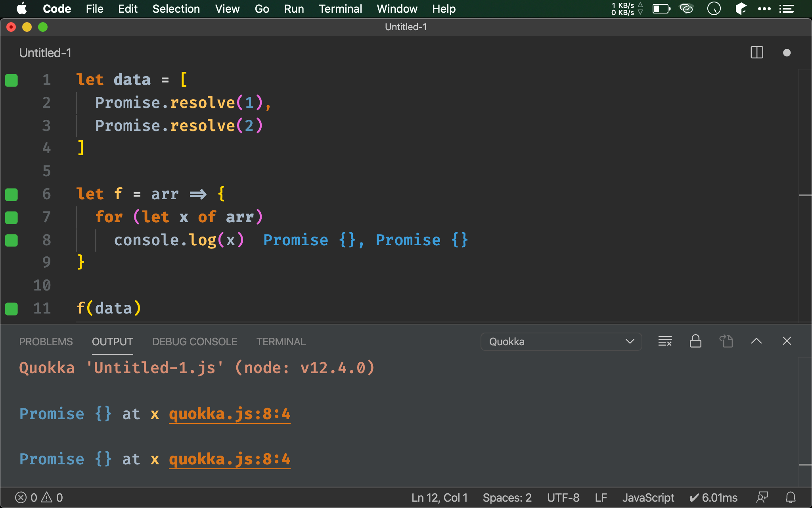Click the three dots menu bar icon
This screenshot has height=508, width=812.
pyautogui.click(x=764, y=9)
